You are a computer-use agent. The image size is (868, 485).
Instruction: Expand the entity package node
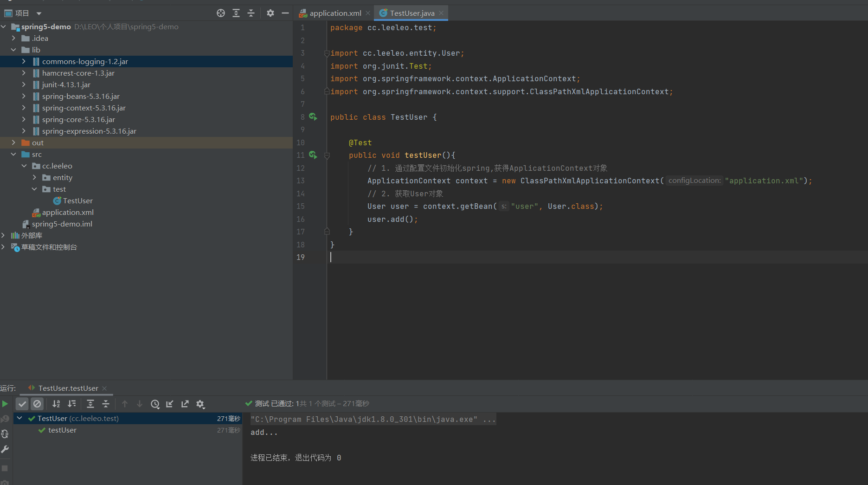pos(34,177)
